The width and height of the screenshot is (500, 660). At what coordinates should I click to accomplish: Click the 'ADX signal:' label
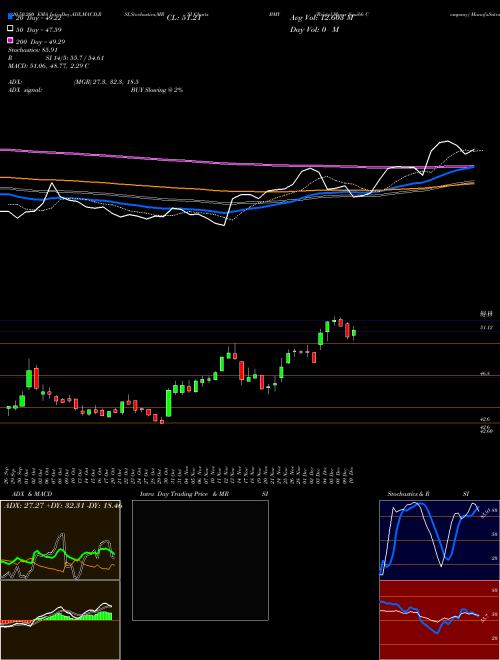click(25, 90)
